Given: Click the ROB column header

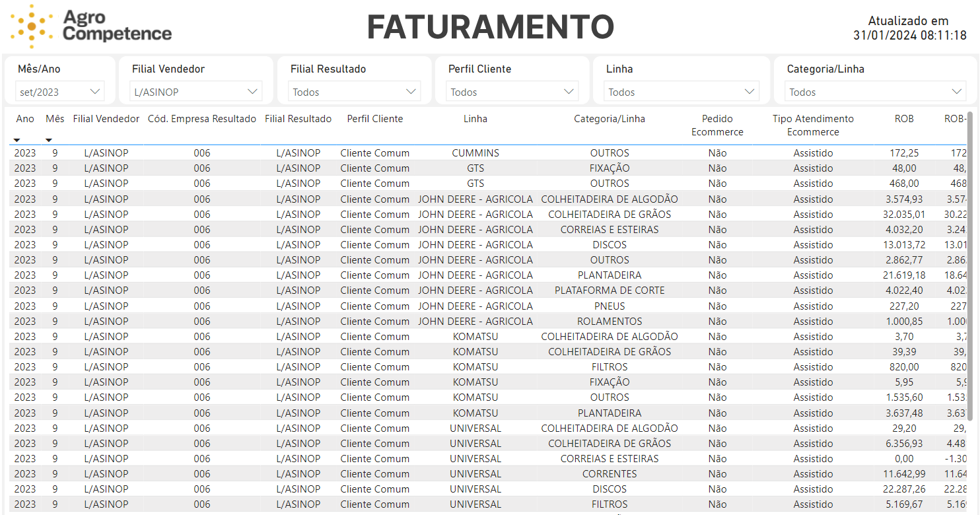Looking at the screenshot, I should click(x=904, y=119).
